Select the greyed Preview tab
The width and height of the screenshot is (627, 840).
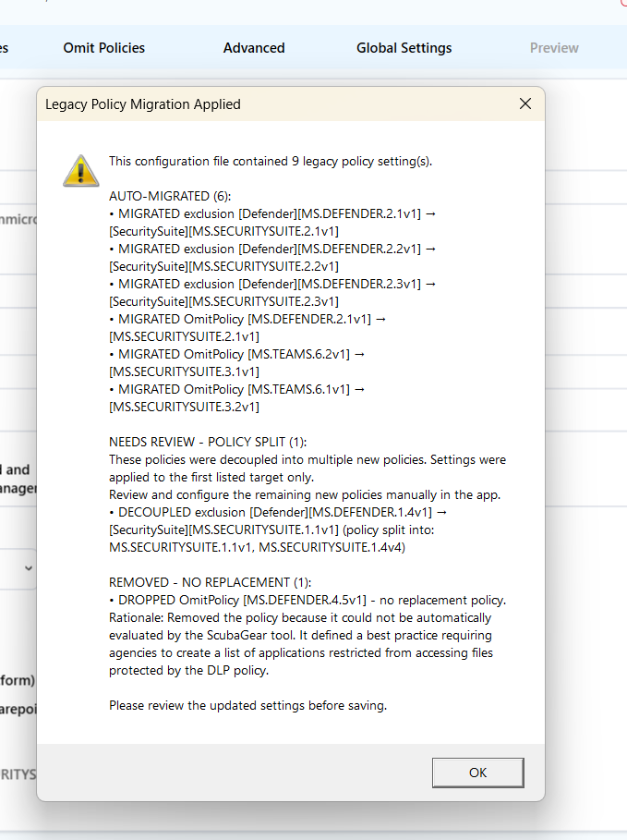pos(554,48)
